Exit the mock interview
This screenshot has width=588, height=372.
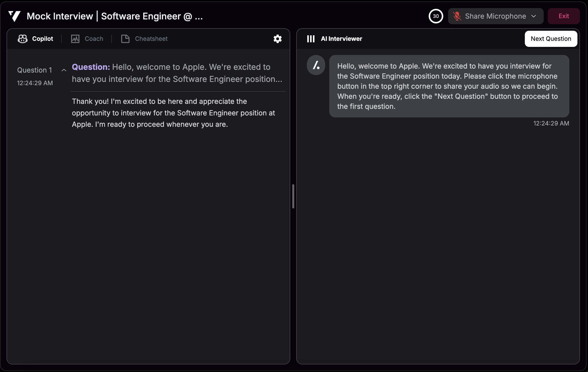click(x=564, y=16)
